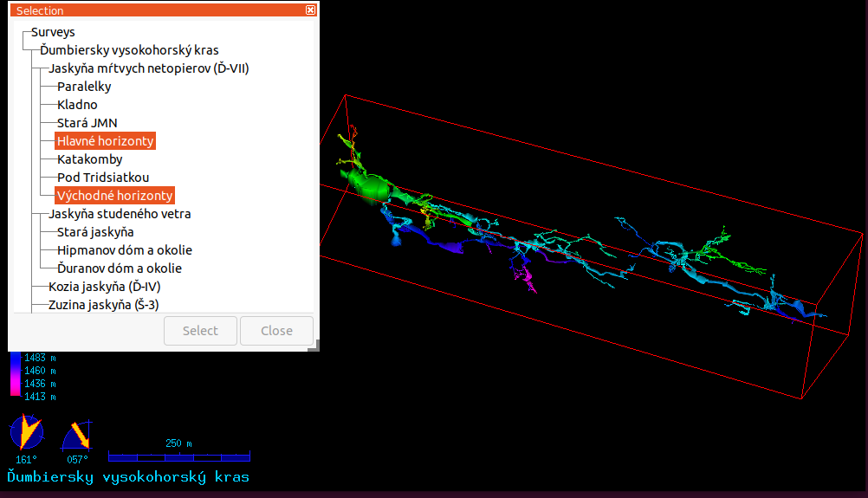The image size is (868, 498).
Task: Click the 057° tilt value
Action: (x=77, y=460)
